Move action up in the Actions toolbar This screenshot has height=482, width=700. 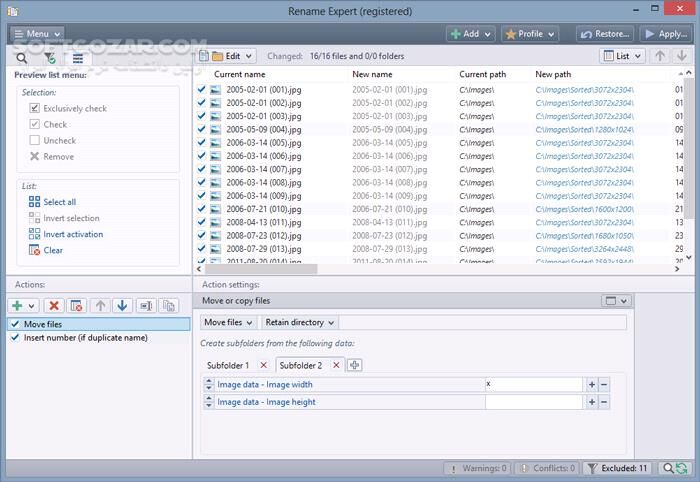click(100, 306)
